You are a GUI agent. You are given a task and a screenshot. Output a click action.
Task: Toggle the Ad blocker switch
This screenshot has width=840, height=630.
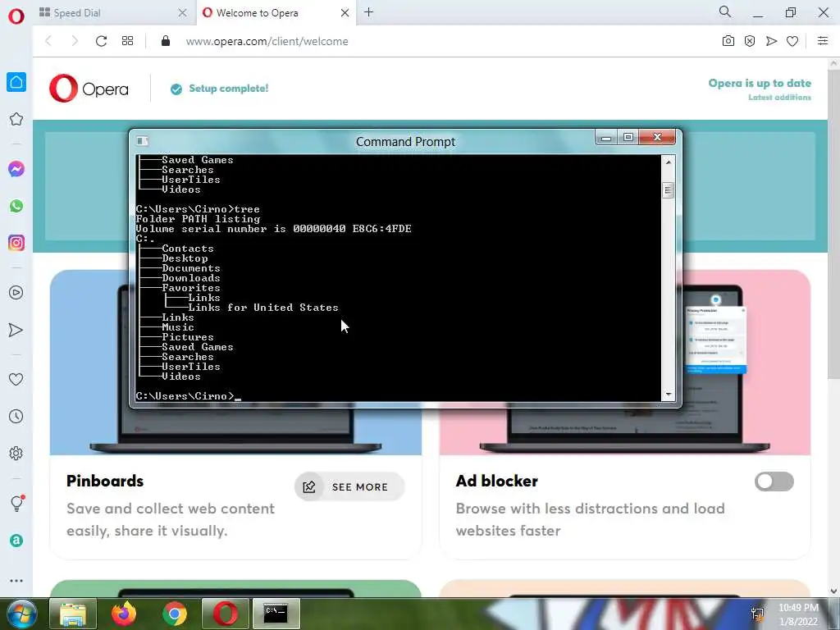coord(774,481)
